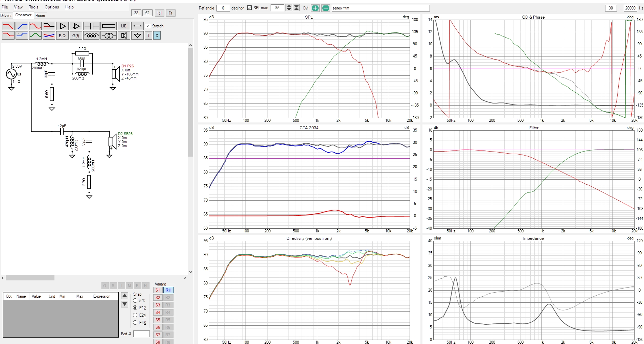Add a ground symbol
The image size is (644, 344).
tap(137, 35)
